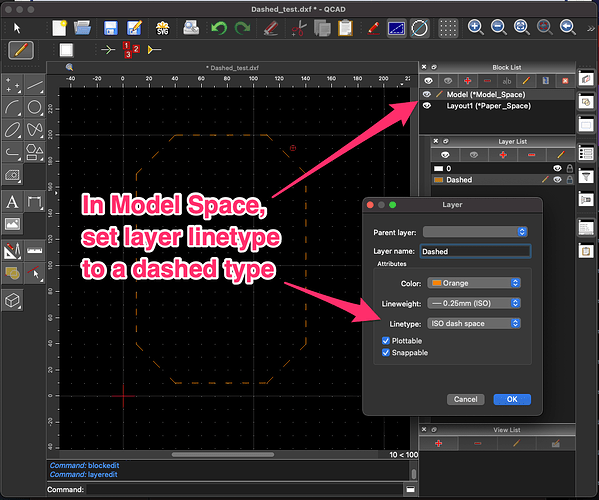
Task: Open the Line drawing tools
Action: [35, 85]
